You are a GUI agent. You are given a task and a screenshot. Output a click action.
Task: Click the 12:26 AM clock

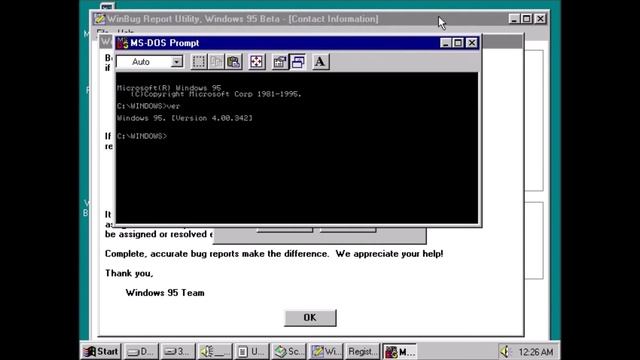click(536, 352)
